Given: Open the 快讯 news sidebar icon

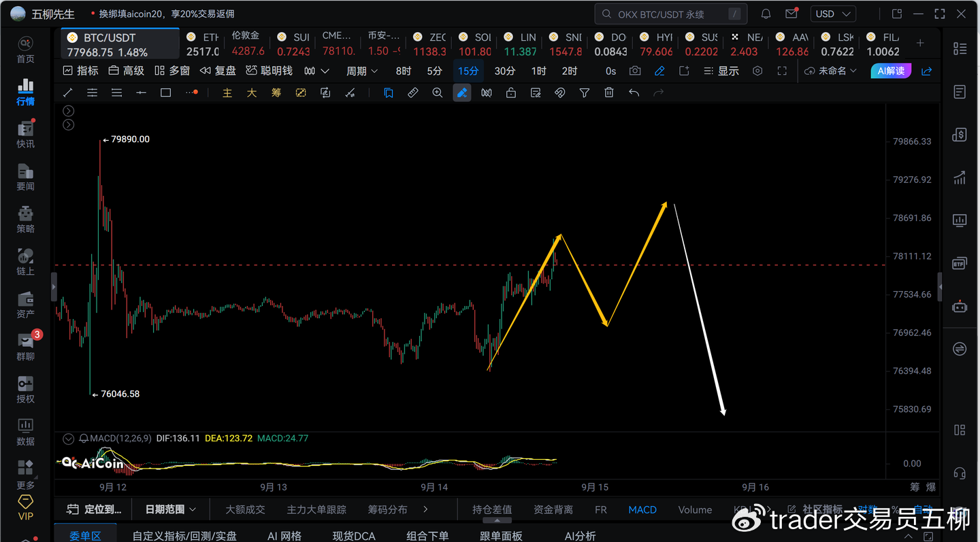Looking at the screenshot, I should pyautogui.click(x=26, y=133).
